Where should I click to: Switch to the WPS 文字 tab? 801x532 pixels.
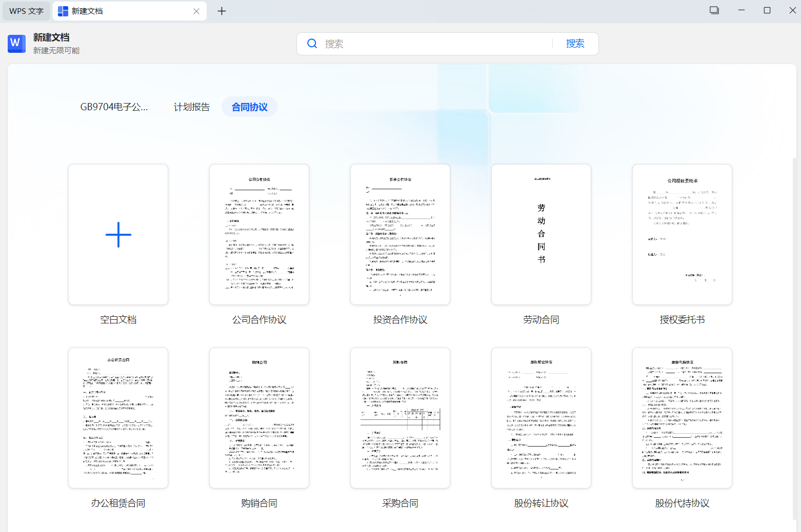26,11
